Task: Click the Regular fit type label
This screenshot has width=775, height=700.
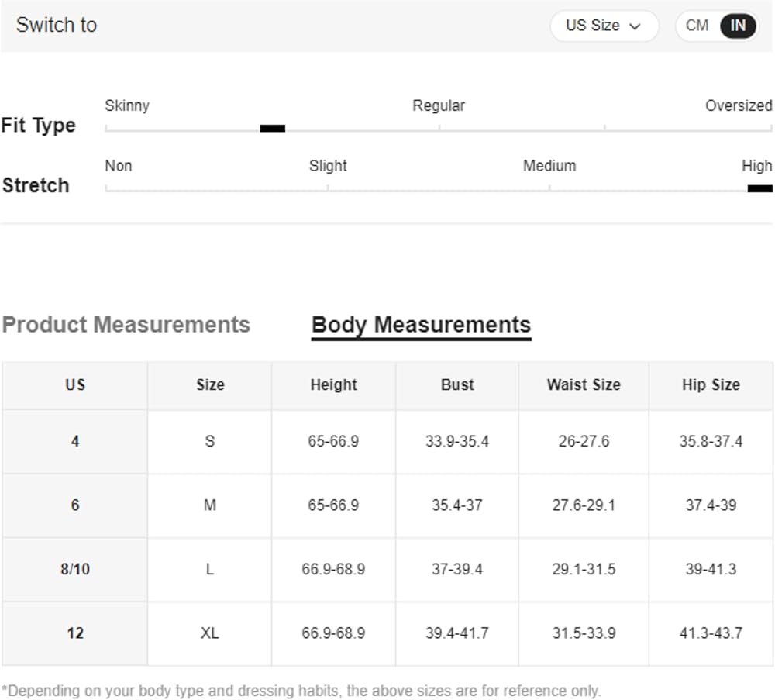Action: point(439,105)
